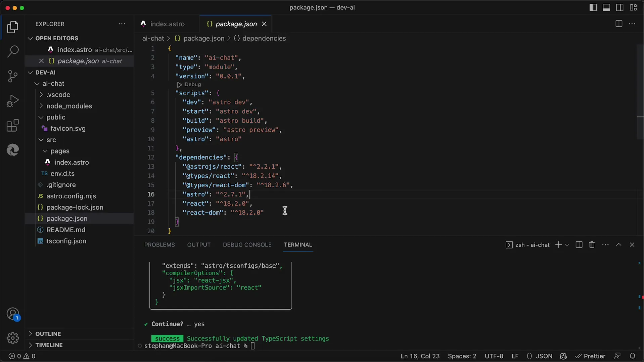Open the Explorer view in activity bar
The width and height of the screenshot is (644, 362).
click(13, 27)
